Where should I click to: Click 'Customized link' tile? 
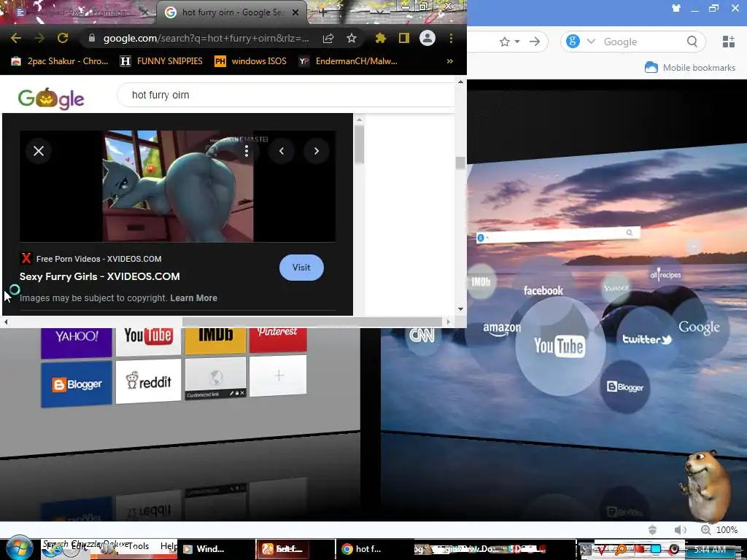(215, 378)
